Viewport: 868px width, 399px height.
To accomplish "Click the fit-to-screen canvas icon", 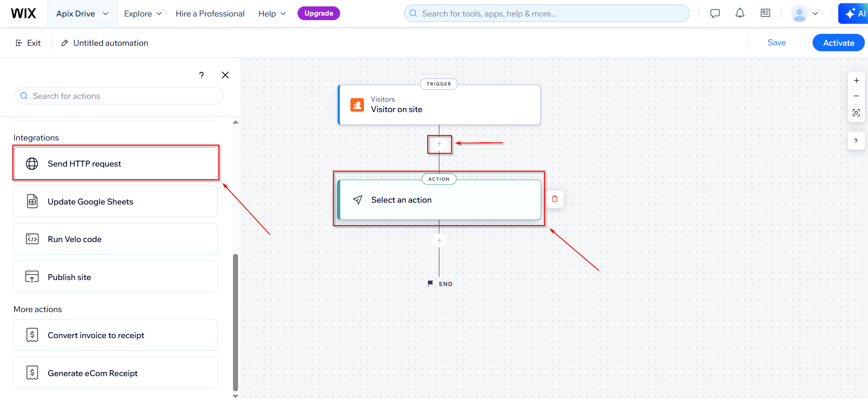I will 856,113.
